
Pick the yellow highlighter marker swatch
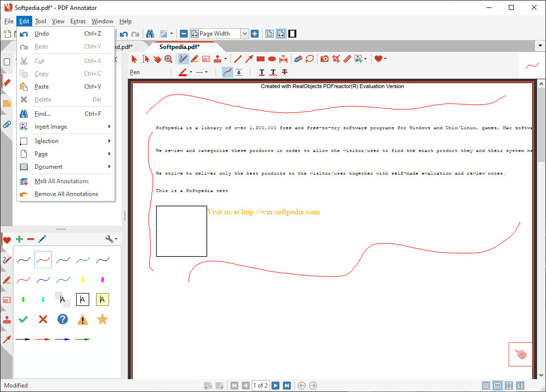pos(83,280)
